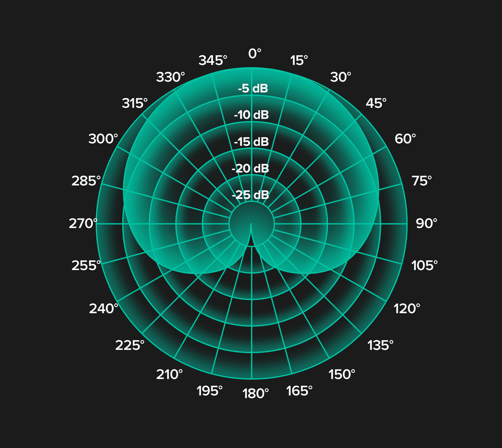Screen dimensions: 502x448
Task: Select the -20 dB ring label
Action: click(x=250, y=168)
